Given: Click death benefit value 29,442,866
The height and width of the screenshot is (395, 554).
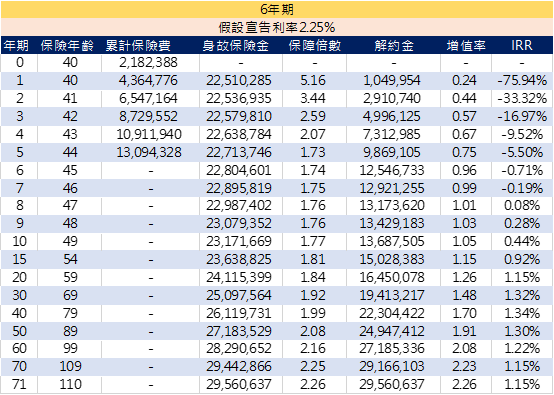Looking at the screenshot, I should (x=239, y=367).
